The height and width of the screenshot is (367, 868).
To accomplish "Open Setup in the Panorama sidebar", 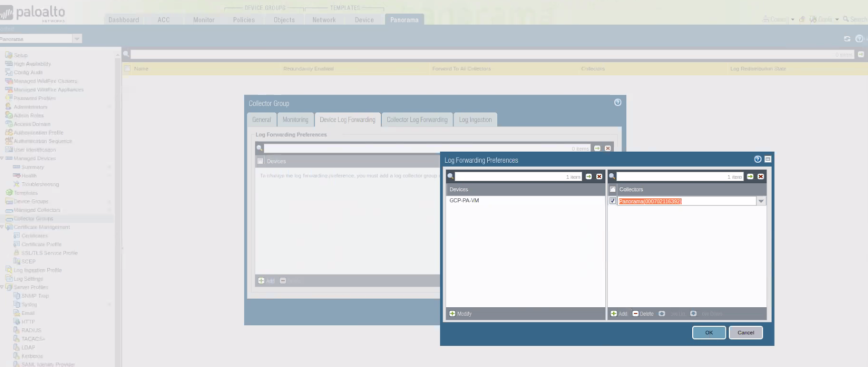I will point(21,55).
